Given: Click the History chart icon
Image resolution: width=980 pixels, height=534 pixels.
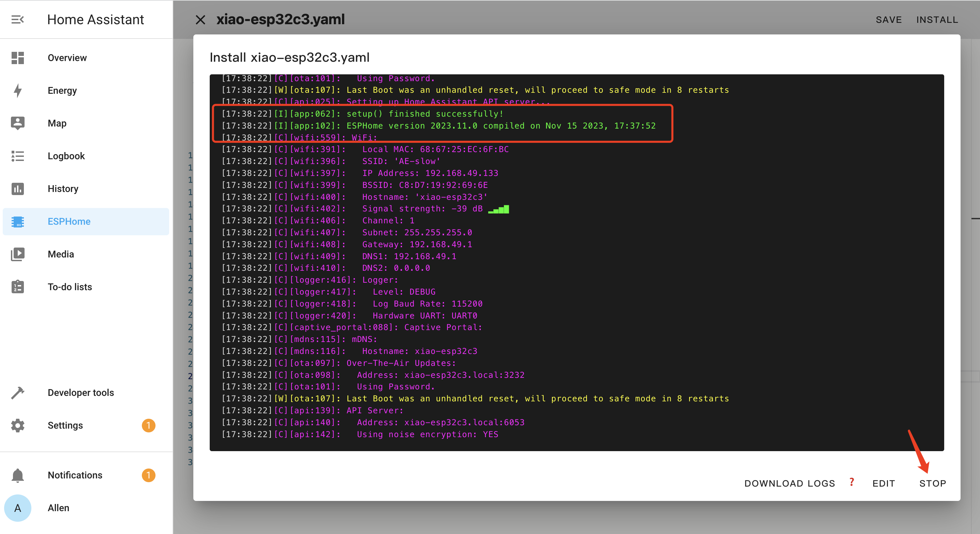Looking at the screenshot, I should 17,189.
